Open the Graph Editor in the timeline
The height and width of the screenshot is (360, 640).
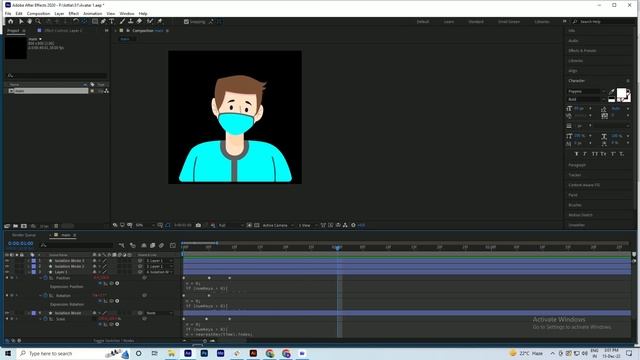[x=173, y=245]
